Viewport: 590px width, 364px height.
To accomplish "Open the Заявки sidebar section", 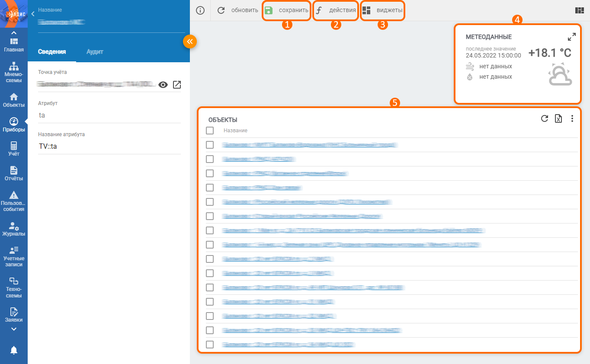I will [14, 315].
